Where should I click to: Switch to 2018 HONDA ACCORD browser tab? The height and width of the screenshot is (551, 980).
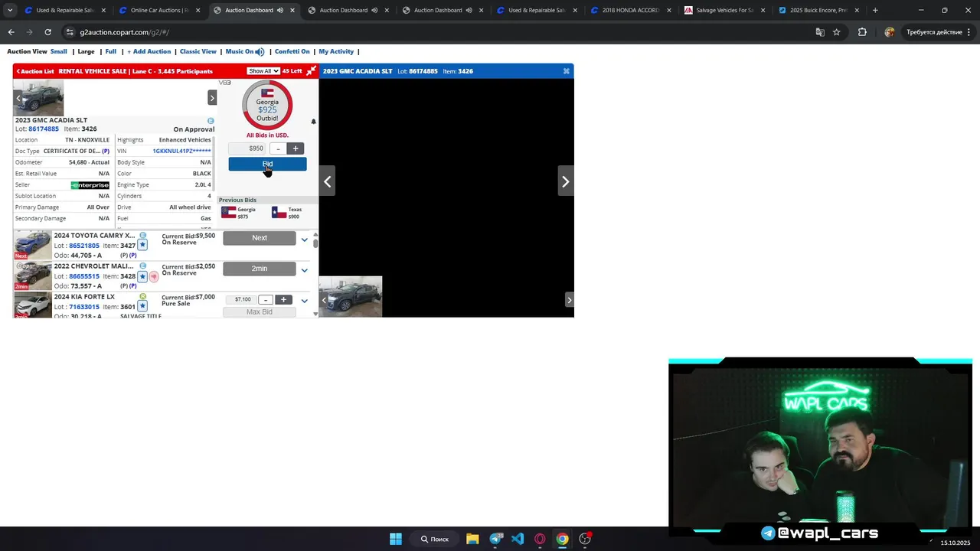[632, 10]
